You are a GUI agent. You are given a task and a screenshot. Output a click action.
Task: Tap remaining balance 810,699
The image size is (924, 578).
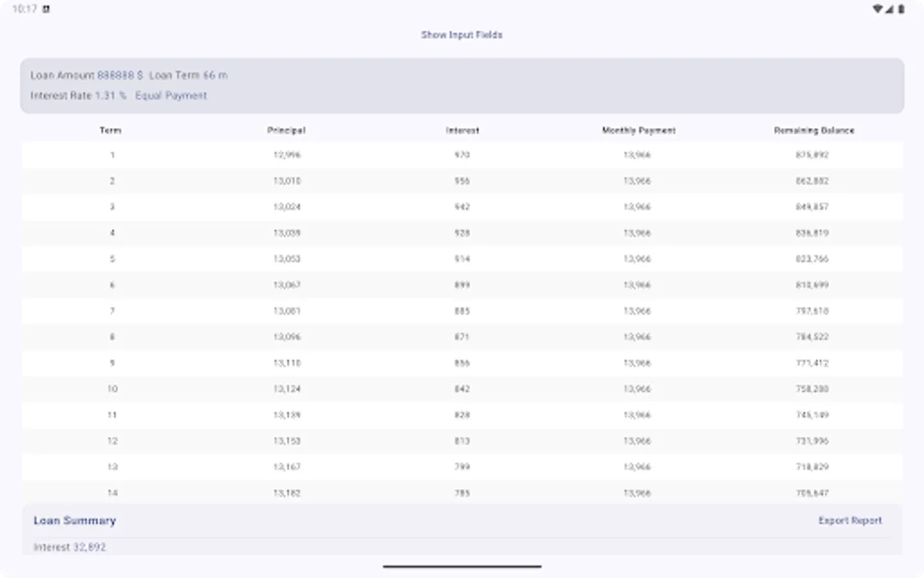coord(812,285)
